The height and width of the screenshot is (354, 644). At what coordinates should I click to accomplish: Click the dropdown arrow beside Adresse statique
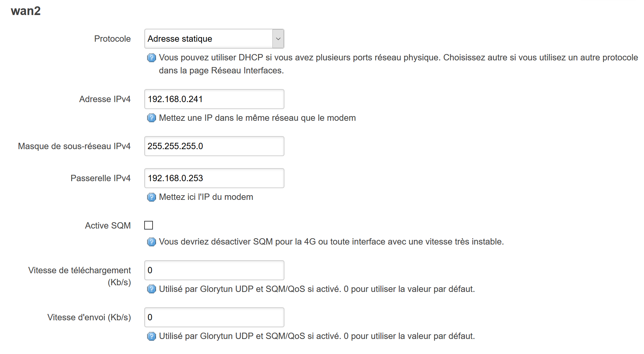[278, 39]
